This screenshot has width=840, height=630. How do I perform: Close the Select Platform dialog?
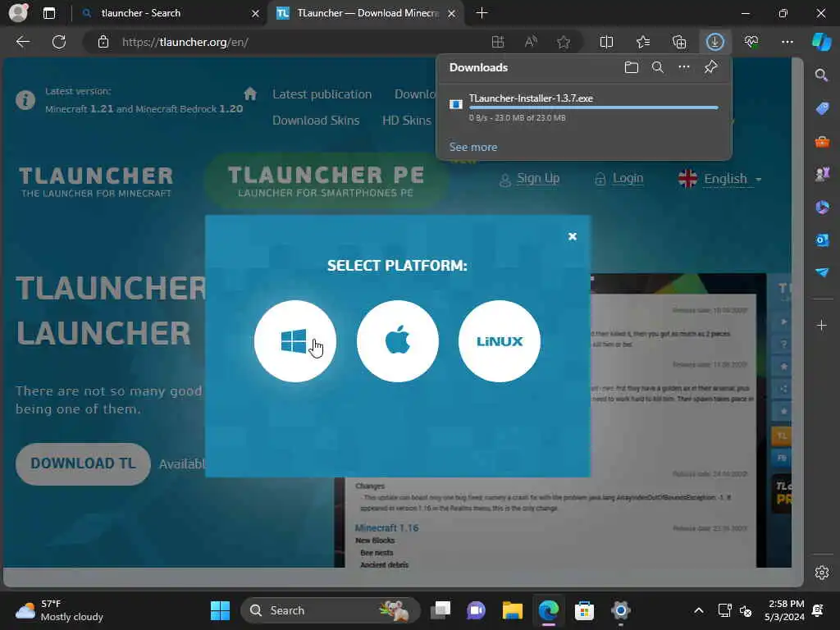click(x=572, y=236)
